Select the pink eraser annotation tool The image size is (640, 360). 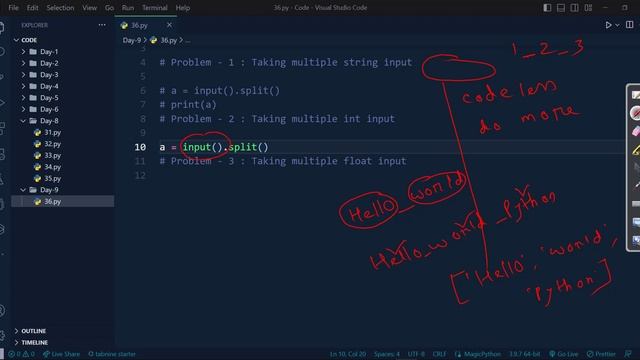(x=636, y=131)
